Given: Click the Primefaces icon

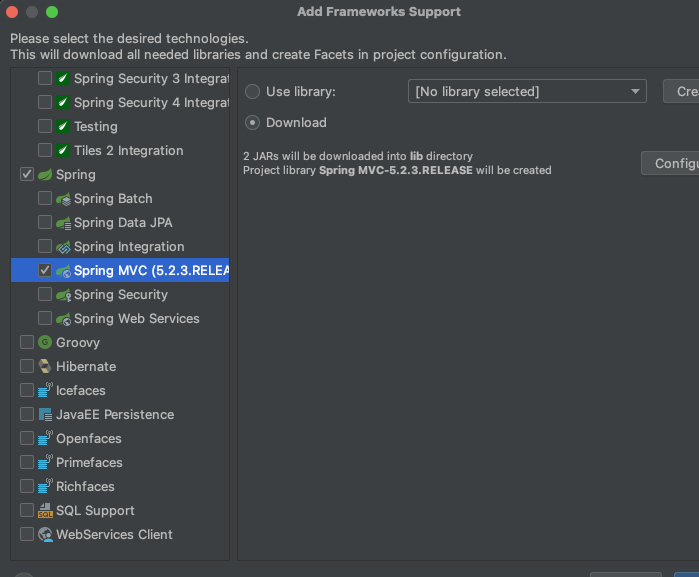Looking at the screenshot, I should (45, 462).
